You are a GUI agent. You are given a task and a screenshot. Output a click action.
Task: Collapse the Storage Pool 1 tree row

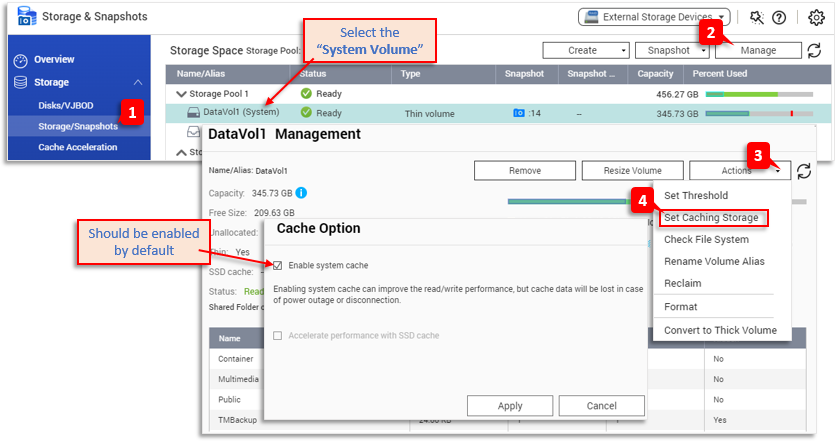tap(181, 93)
